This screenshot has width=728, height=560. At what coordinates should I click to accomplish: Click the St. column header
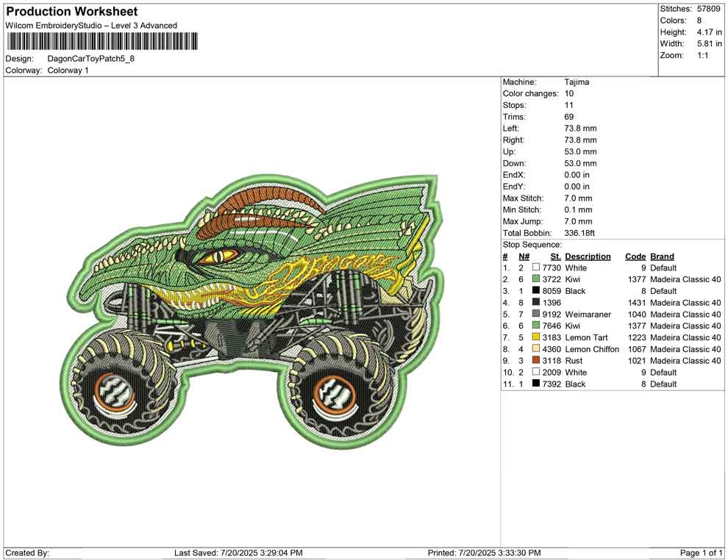(x=556, y=256)
